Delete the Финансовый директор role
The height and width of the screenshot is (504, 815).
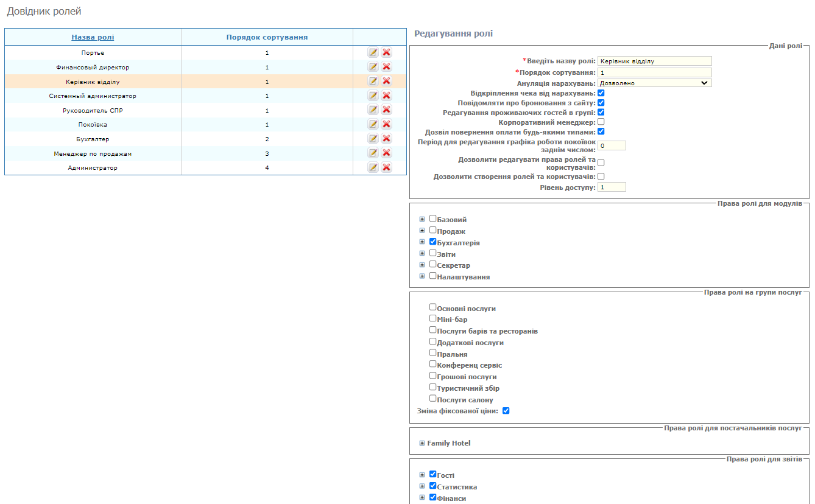point(386,67)
